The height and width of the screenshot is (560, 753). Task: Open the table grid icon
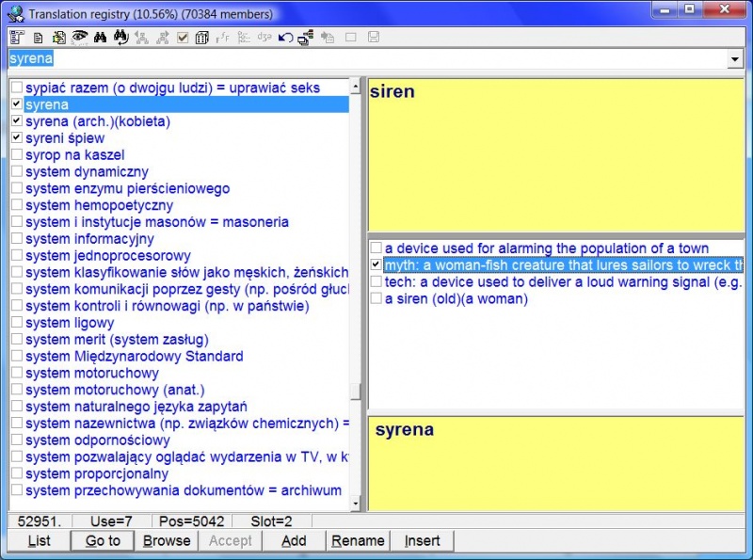pos(200,37)
